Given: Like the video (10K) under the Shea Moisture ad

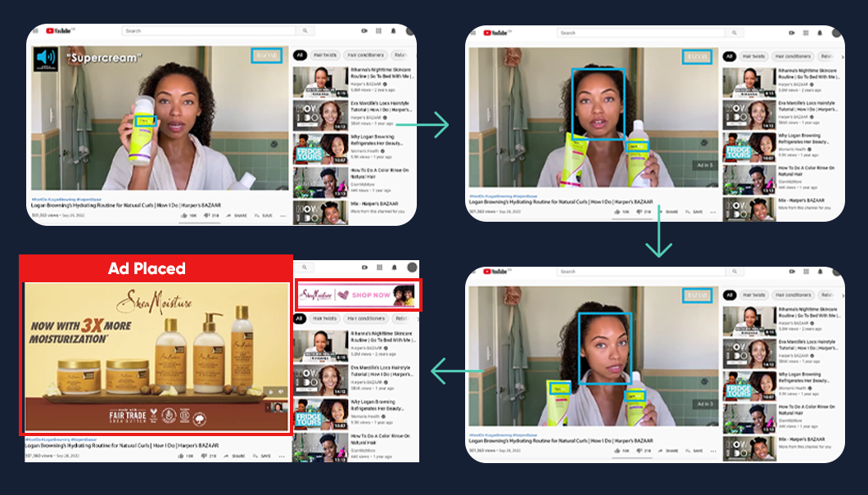Looking at the screenshot, I should (183, 457).
